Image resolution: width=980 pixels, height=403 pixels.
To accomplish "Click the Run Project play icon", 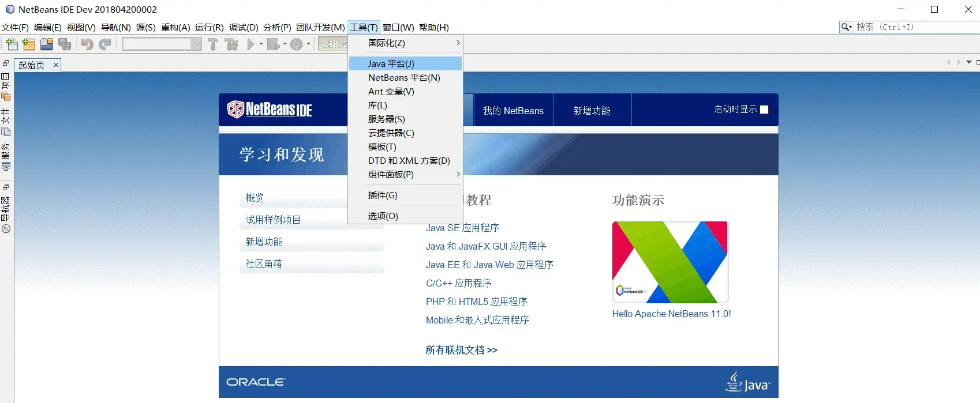I will coord(250,44).
